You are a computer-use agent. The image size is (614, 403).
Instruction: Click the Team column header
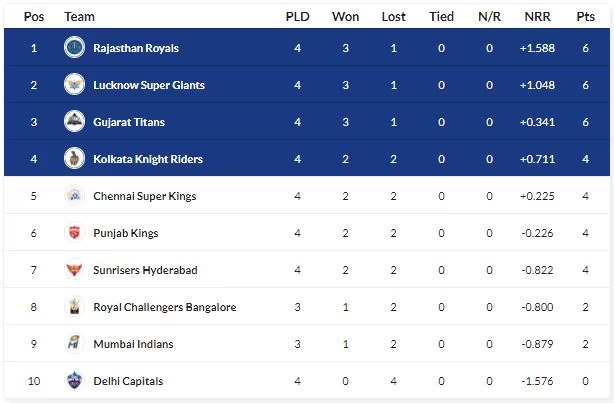79,16
